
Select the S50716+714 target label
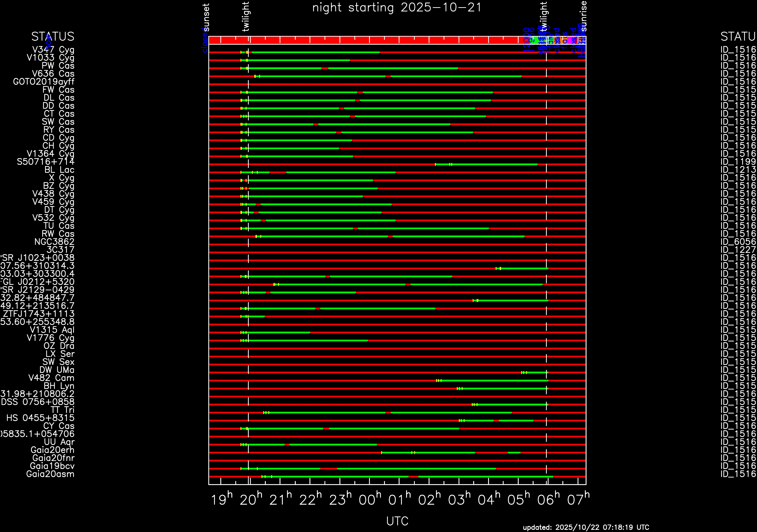(x=46, y=162)
